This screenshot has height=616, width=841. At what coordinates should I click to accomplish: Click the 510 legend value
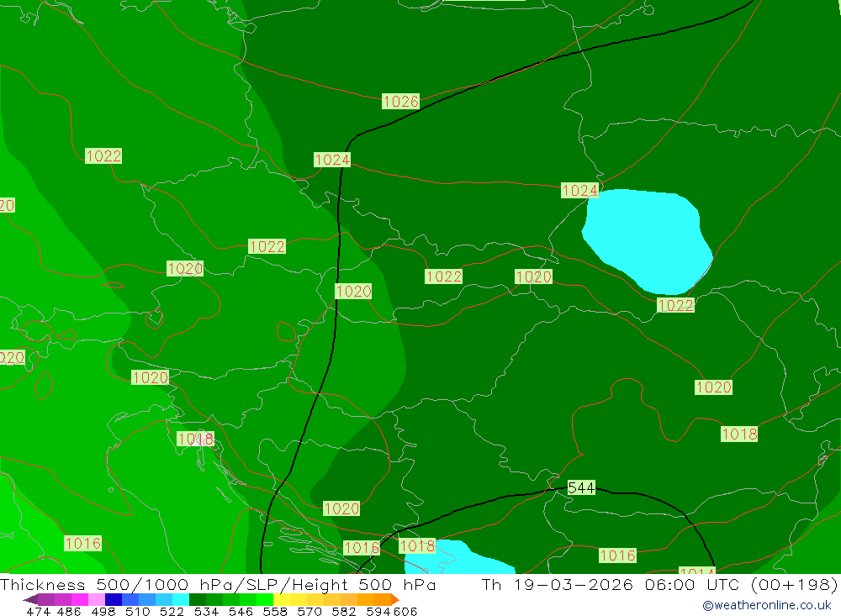(137, 611)
